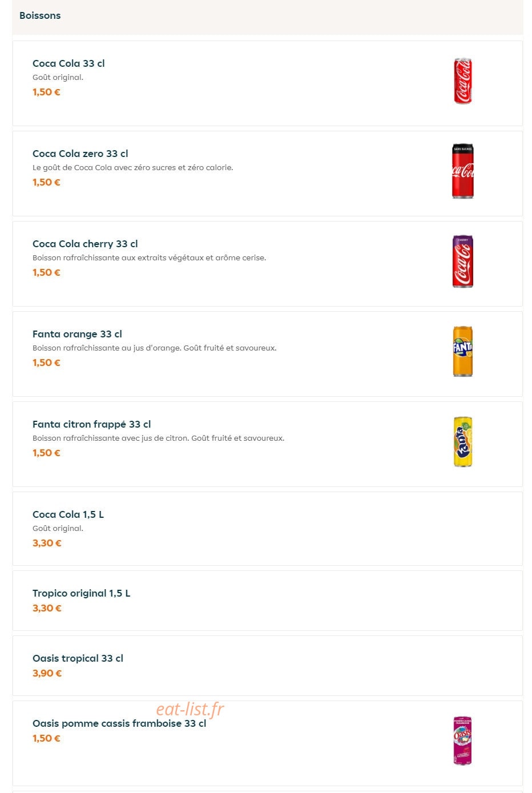The width and height of the screenshot is (532, 793).
Task: Click the Fanta orange description text
Action: [155, 348]
